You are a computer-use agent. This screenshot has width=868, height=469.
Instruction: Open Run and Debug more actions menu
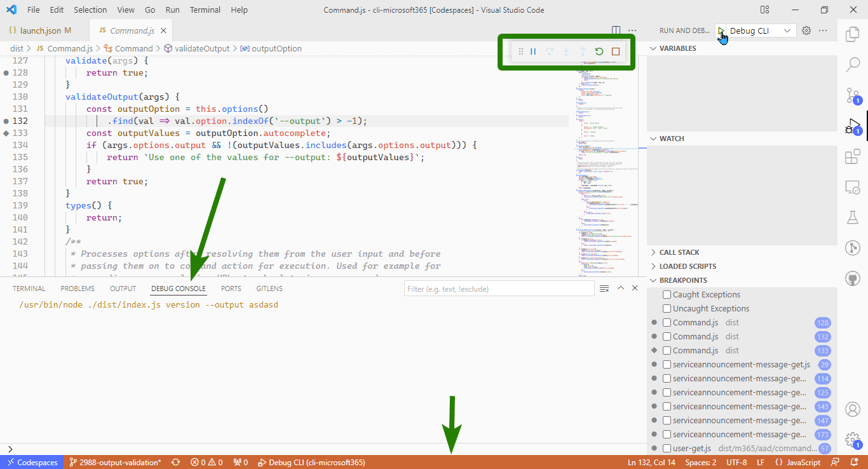[823, 31]
